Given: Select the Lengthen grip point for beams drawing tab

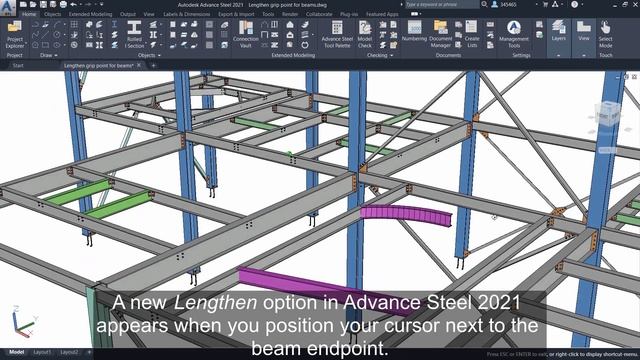Looking at the screenshot, I should 98,65.
